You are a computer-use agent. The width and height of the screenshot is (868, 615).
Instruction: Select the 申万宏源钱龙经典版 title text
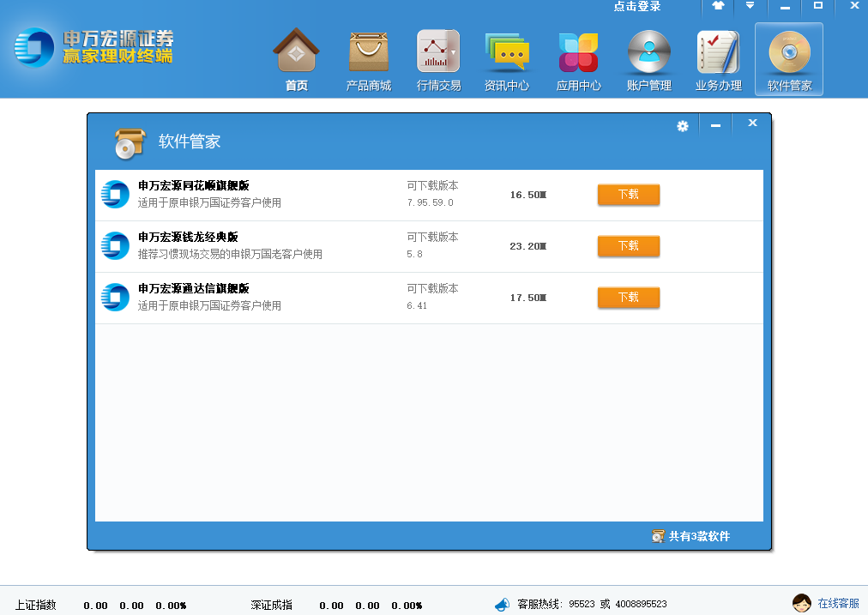click(x=188, y=237)
